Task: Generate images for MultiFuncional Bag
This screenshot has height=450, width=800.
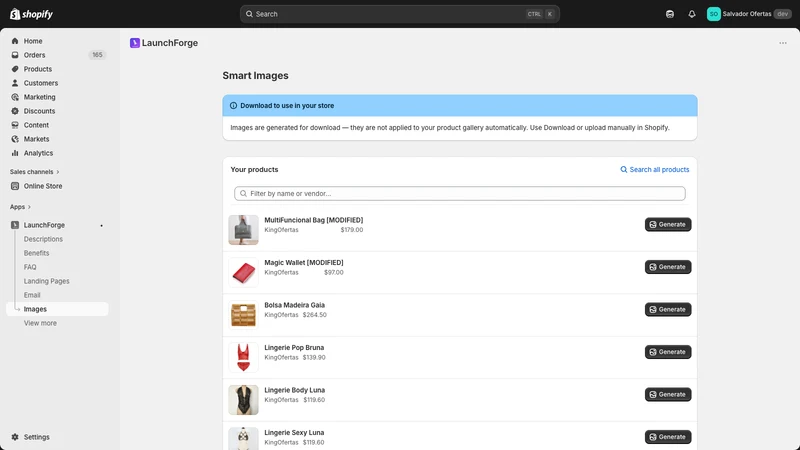Action: pyautogui.click(x=668, y=224)
